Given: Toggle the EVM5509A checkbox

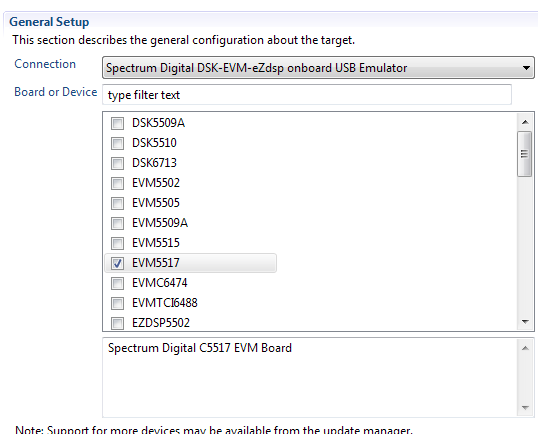Looking at the screenshot, I should tap(117, 223).
